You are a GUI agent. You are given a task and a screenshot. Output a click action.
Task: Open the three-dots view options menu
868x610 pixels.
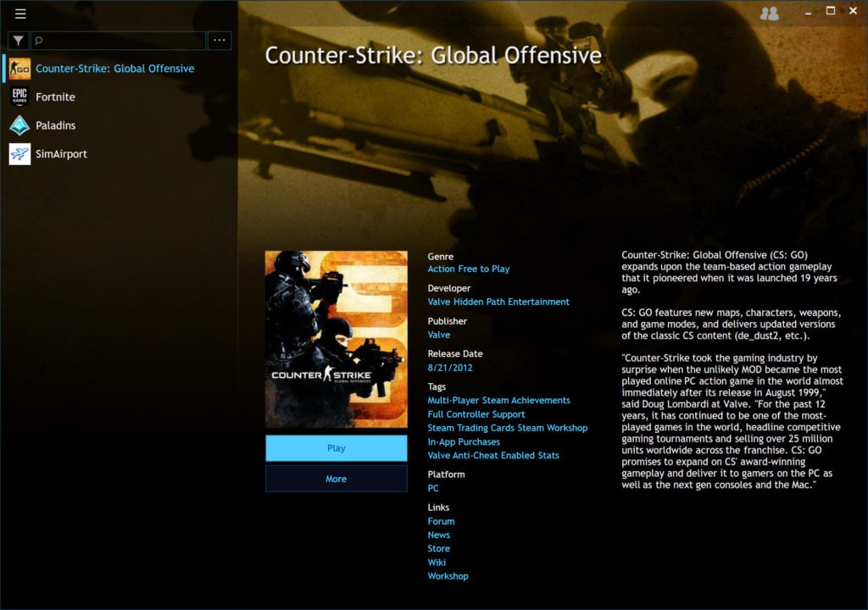click(x=220, y=41)
